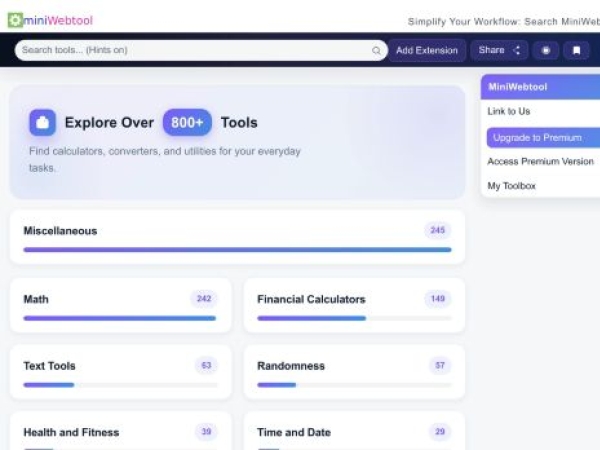Click the Math category progress bar

click(x=119, y=318)
